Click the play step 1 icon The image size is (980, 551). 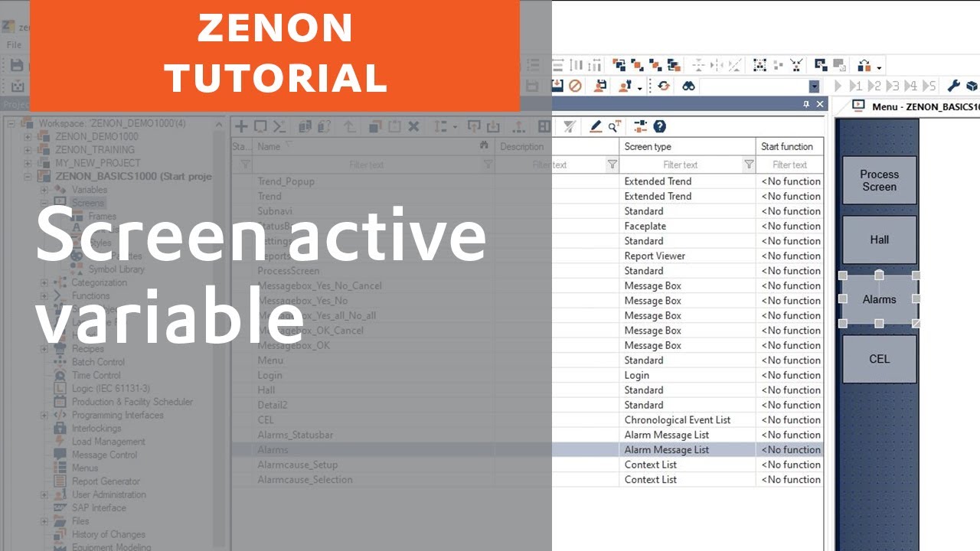[x=856, y=86]
